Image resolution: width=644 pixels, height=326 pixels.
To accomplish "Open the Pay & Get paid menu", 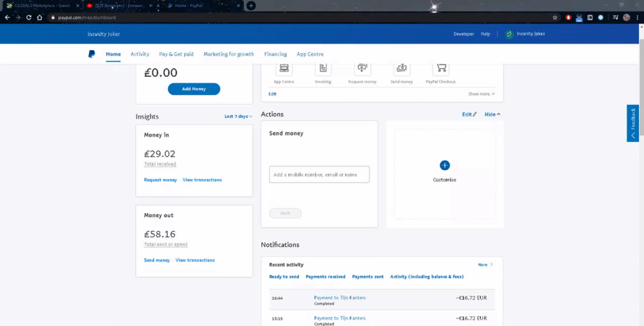I will 176,54.
